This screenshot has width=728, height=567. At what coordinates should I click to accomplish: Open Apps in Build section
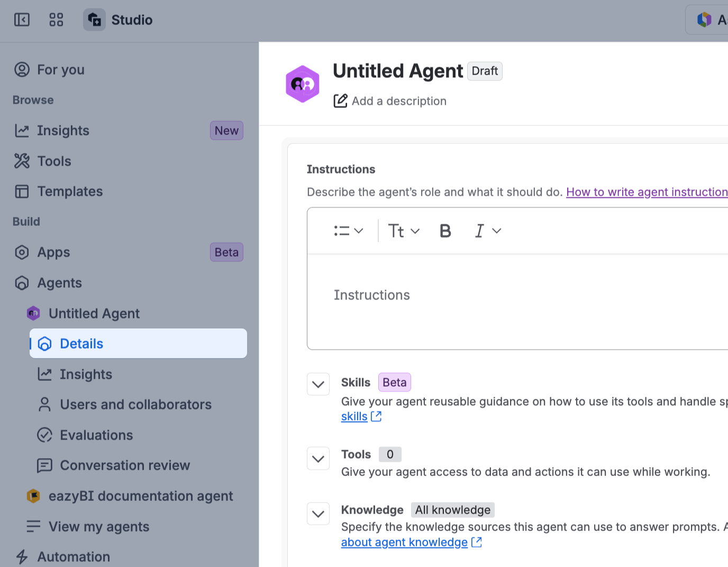[x=129, y=252]
